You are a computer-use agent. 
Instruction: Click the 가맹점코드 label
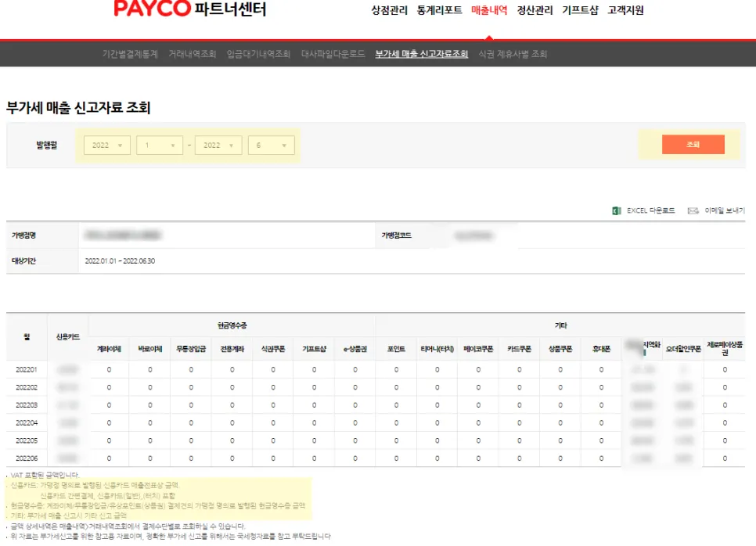[x=396, y=235]
